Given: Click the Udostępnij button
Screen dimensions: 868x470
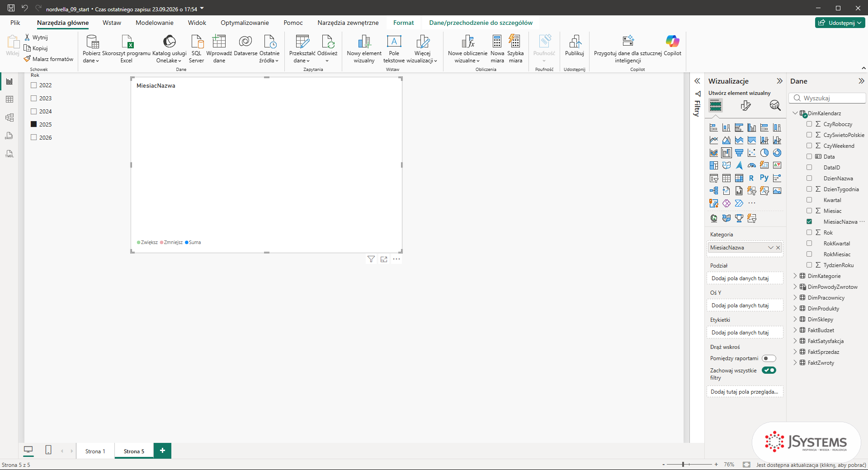Looking at the screenshot, I should (x=840, y=23).
